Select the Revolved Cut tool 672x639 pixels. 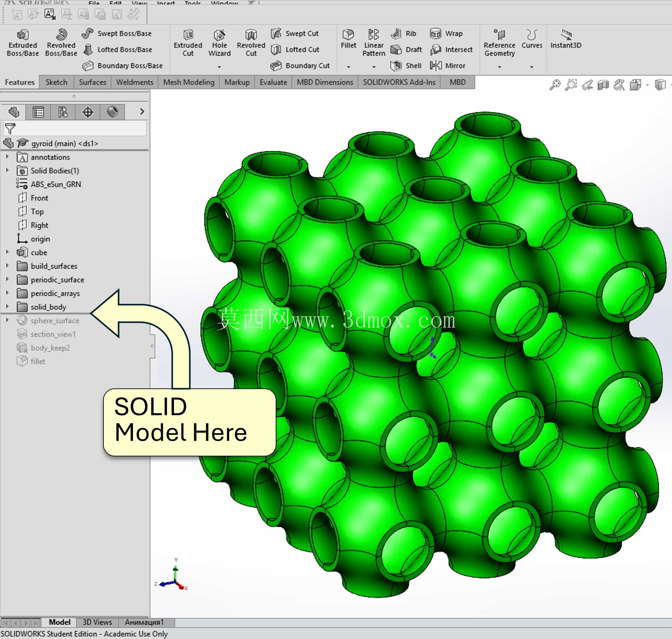(251, 43)
